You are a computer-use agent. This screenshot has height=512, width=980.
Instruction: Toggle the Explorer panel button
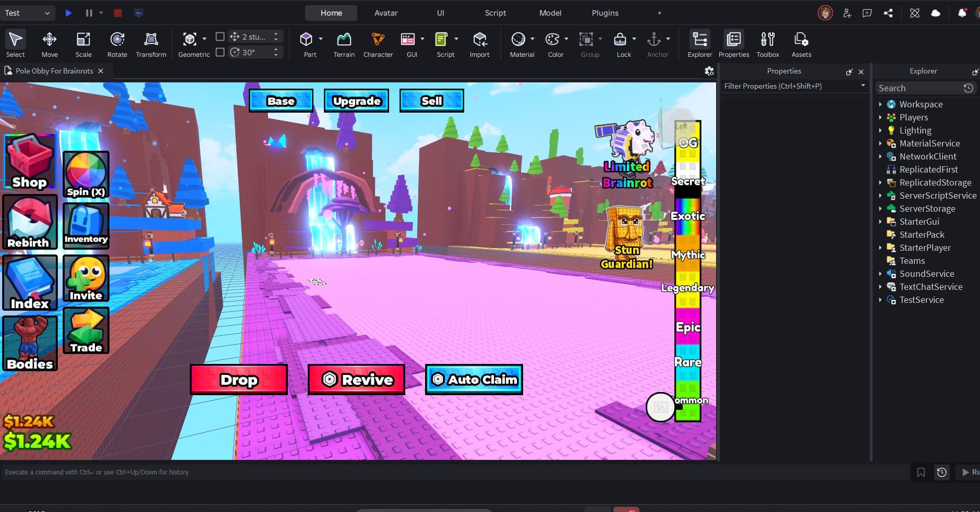pos(700,44)
